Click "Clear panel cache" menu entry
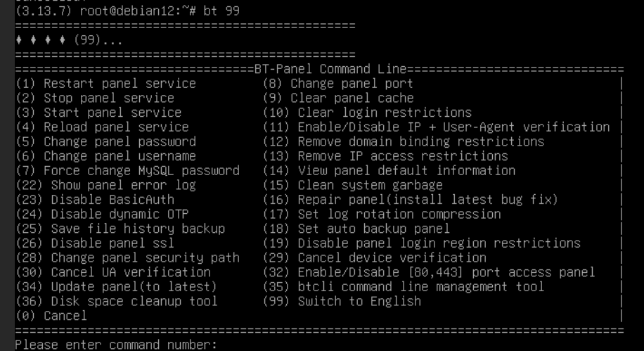 pyautogui.click(x=338, y=98)
